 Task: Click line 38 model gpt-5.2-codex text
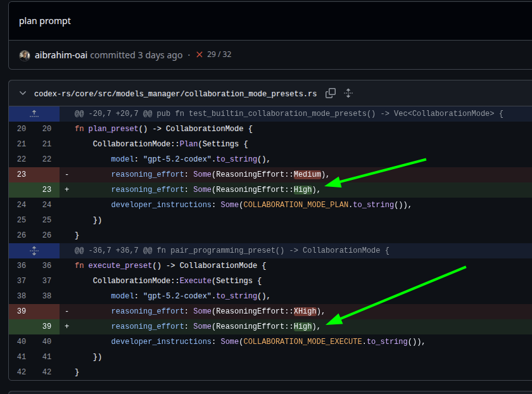tap(191, 296)
